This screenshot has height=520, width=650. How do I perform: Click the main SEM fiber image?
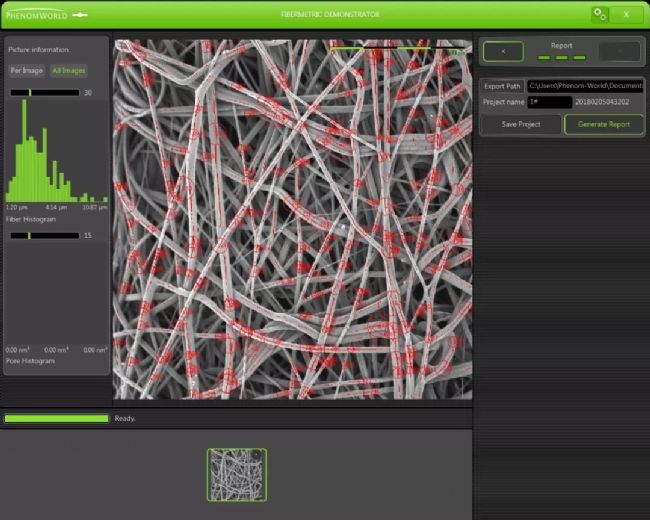291,220
